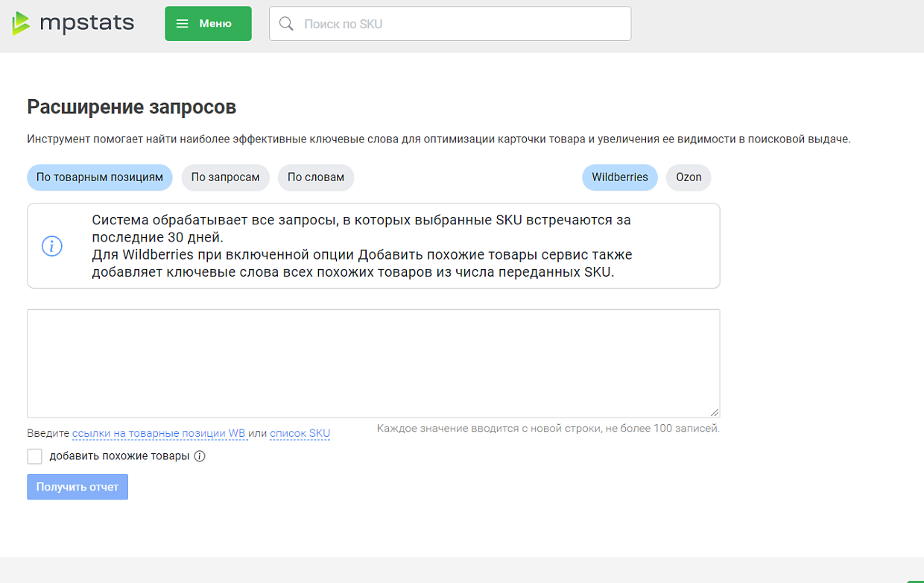
Task: Click the SKU processing info banner
Action: (x=373, y=246)
